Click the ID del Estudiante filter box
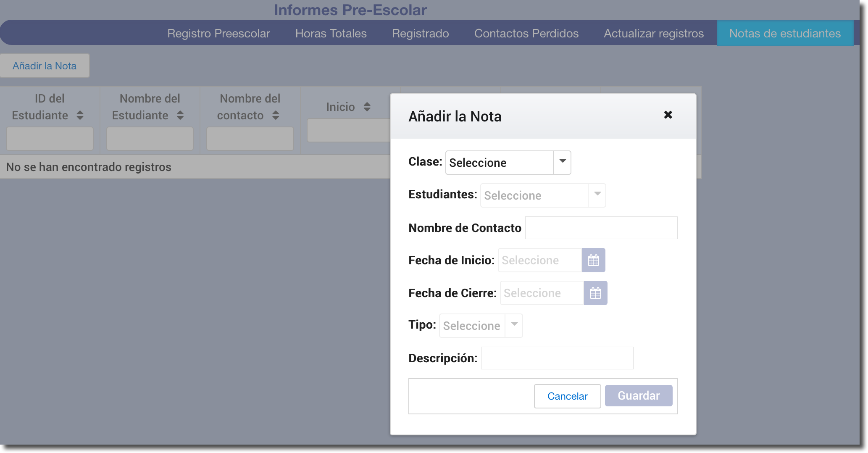 point(50,139)
